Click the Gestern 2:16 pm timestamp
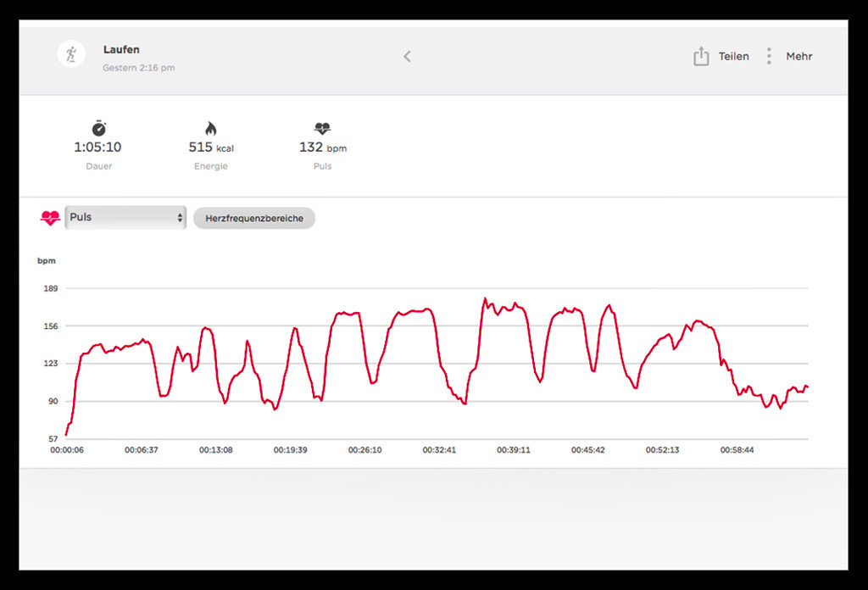 coord(138,68)
